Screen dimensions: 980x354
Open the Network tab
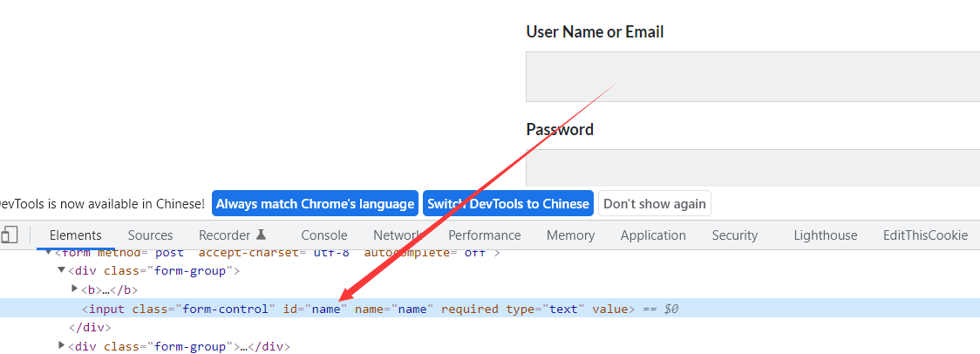398,235
